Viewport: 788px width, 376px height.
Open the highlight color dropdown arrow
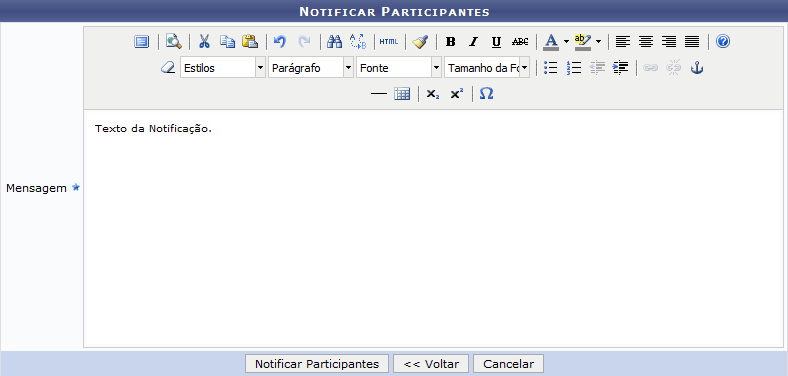pos(598,42)
